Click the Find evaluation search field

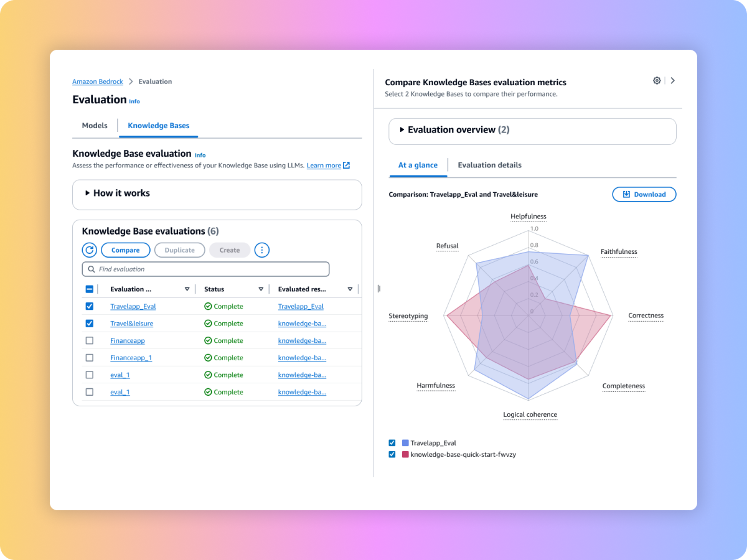205,269
